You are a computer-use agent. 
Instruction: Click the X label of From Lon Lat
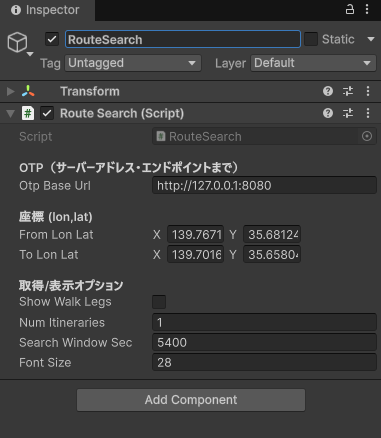[157, 235]
